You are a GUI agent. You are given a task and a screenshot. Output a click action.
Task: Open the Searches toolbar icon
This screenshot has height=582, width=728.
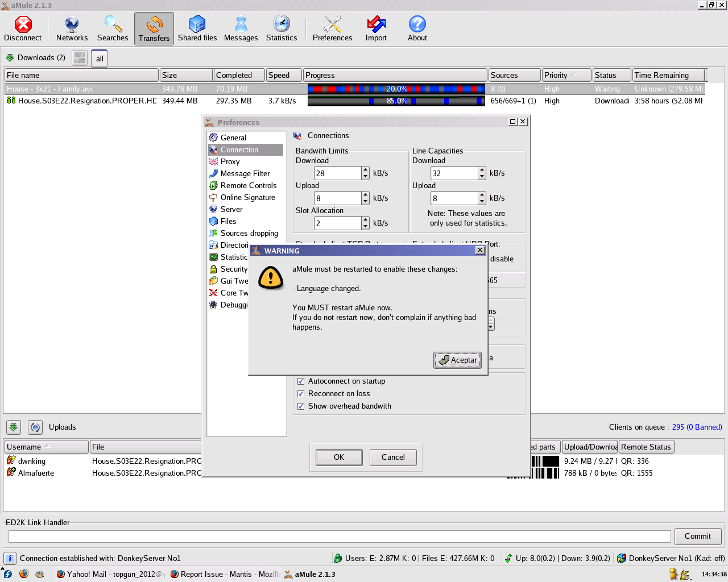pos(113,28)
